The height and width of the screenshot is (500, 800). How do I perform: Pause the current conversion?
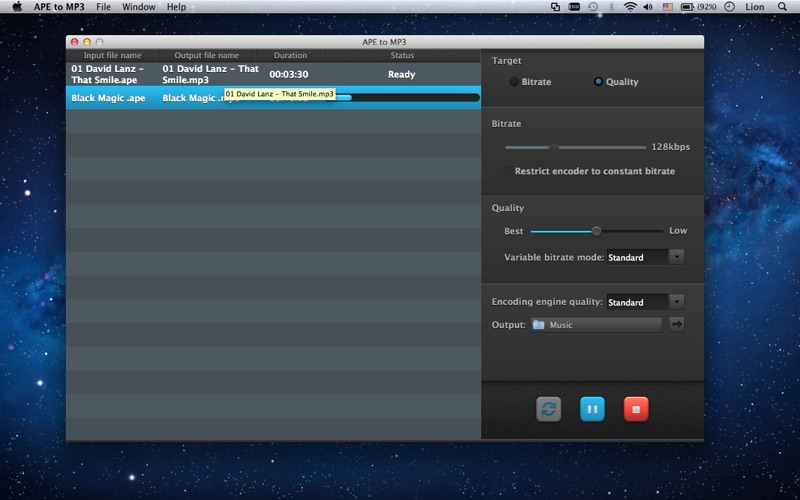[x=592, y=409]
